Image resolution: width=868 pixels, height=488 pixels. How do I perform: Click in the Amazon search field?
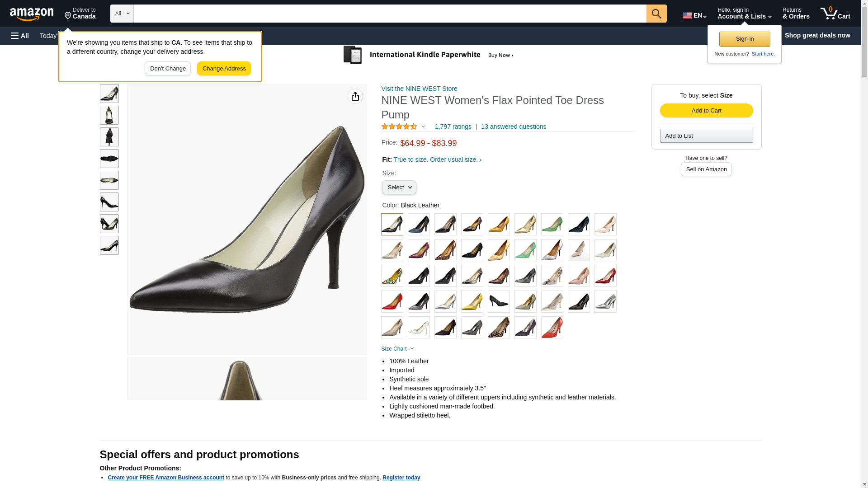tap(390, 14)
